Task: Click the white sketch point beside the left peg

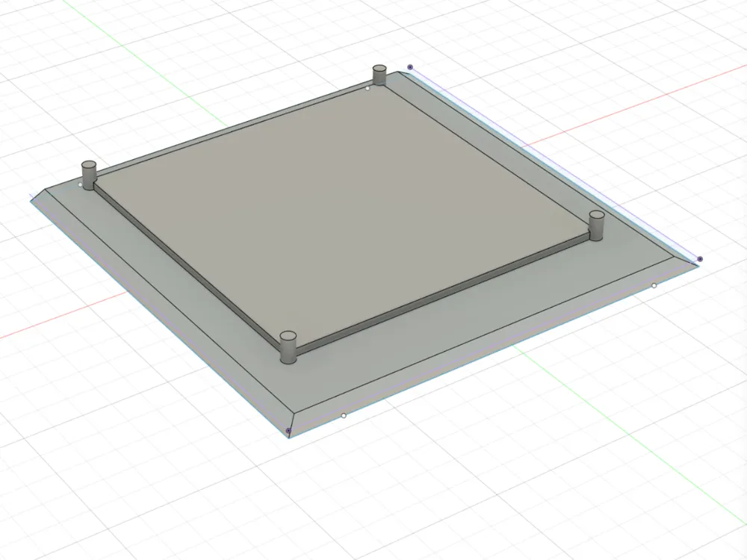Action: tap(80, 184)
